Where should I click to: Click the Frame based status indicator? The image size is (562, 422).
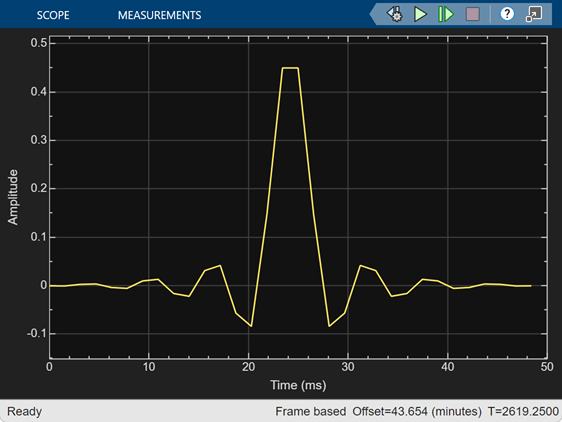[x=310, y=411]
